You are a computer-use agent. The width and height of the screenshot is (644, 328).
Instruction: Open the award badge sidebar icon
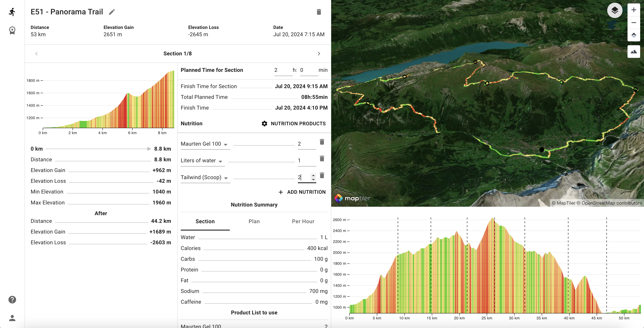click(x=12, y=30)
